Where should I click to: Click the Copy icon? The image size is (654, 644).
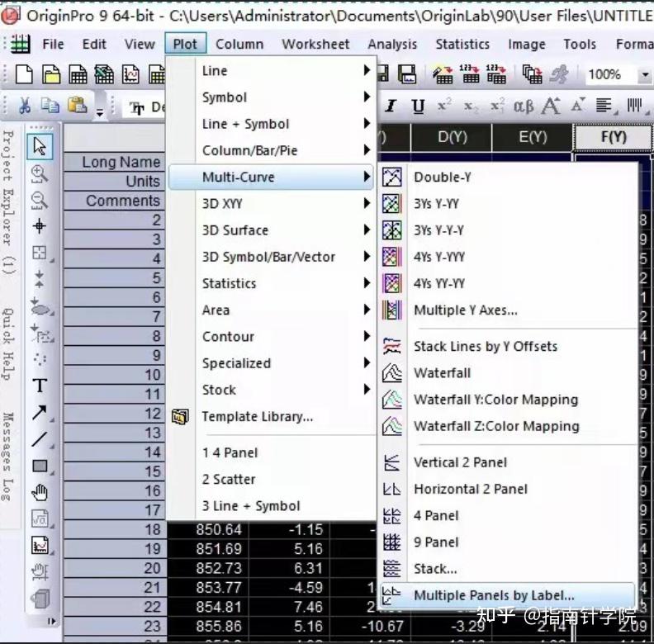tap(50, 106)
